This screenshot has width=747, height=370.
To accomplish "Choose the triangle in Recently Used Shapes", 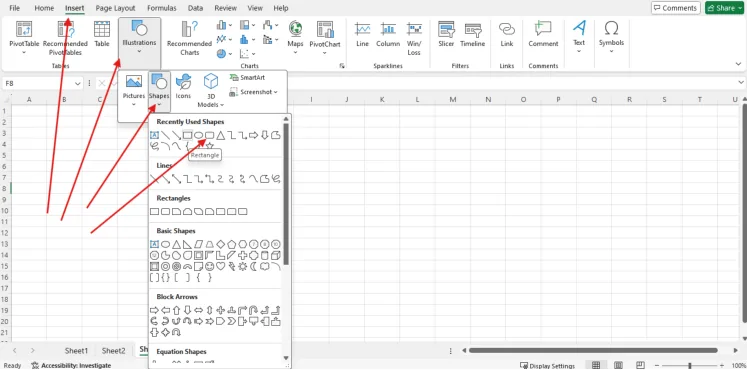I will point(221,135).
